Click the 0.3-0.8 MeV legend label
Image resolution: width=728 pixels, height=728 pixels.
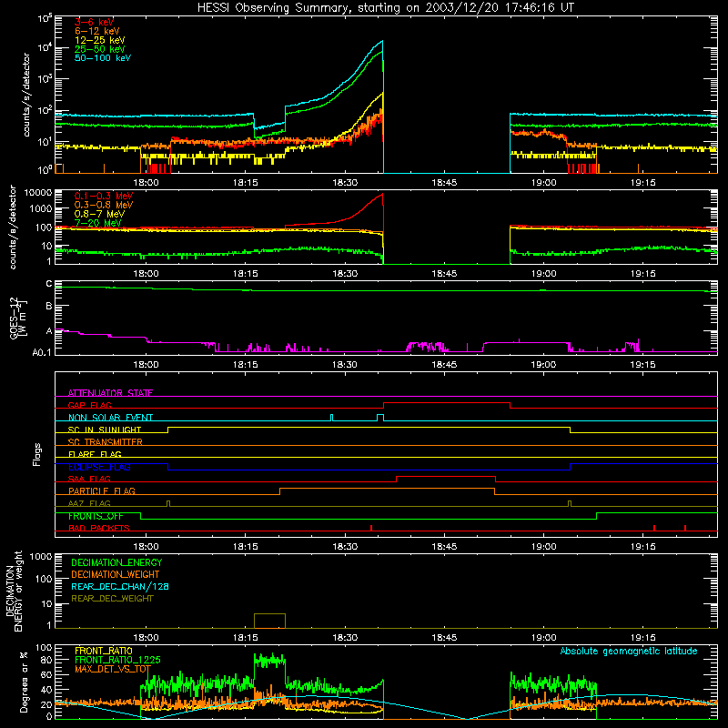pyautogui.click(x=104, y=205)
